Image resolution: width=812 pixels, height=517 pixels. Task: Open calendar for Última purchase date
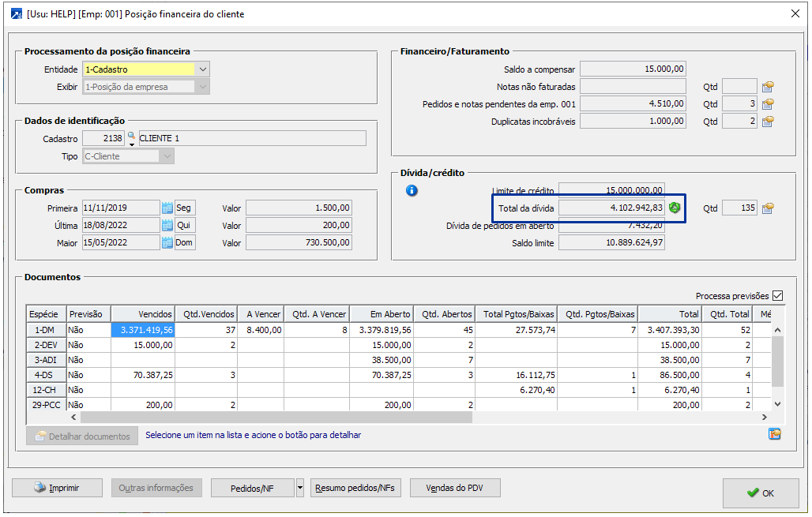pyautogui.click(x=167, y=225)
